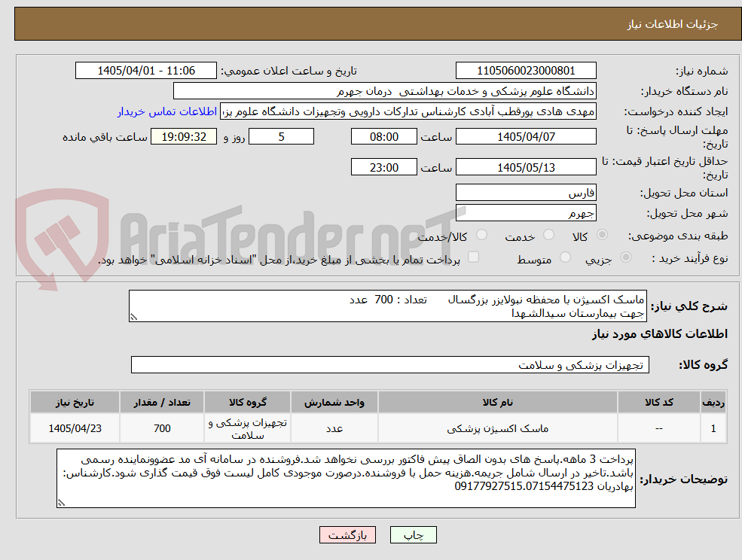Click the اطلاعات کالاهای مورد نیاز heading
Image resolution: width=742 pixels, height=560 pixels.
coord(660,334)
